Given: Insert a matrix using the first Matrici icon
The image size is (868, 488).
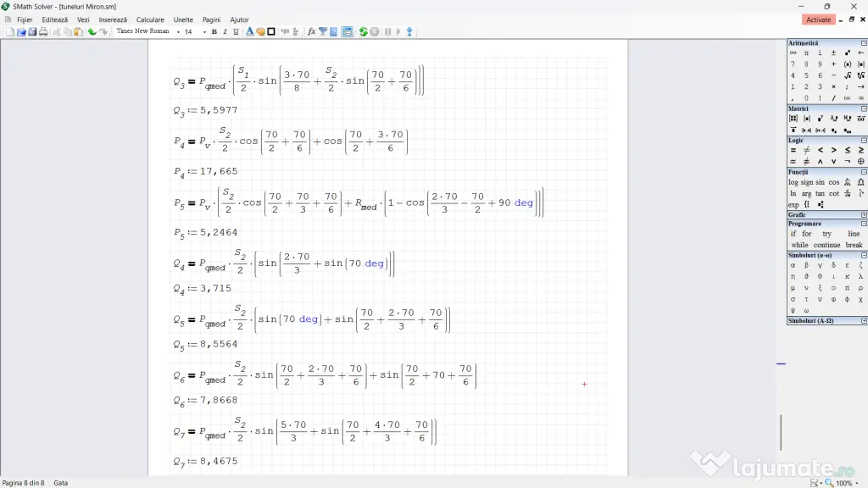Looking at the screenshot, I should pos(793,119).
